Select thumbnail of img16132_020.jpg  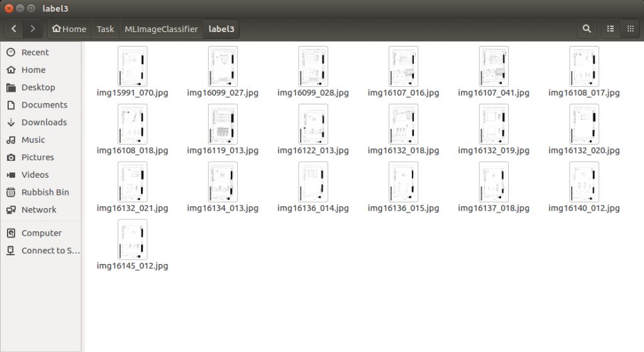[x=584, y=124]
